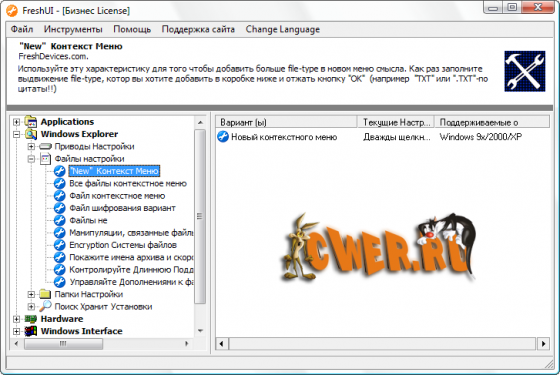Click the Applications folder icon
The height and width of the screenshot is (375, 560).
point(31,122)
